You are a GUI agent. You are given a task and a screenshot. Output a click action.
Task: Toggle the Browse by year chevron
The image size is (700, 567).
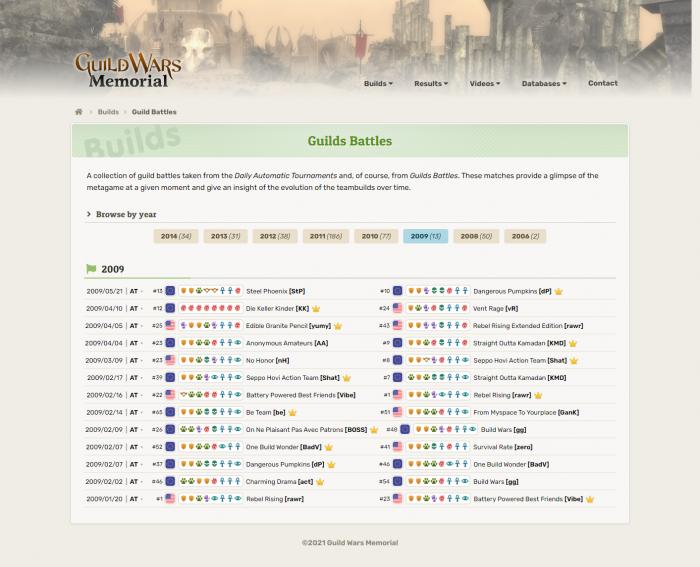point(88,214)
